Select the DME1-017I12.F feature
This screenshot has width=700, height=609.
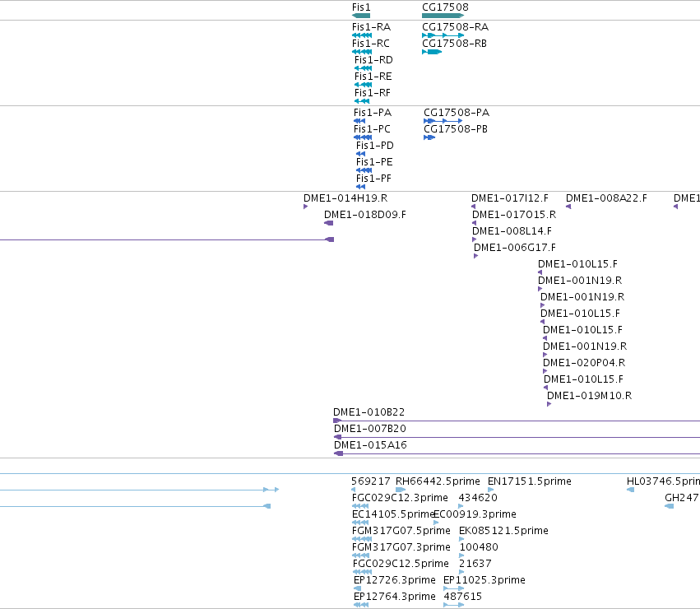click(473, 207)
